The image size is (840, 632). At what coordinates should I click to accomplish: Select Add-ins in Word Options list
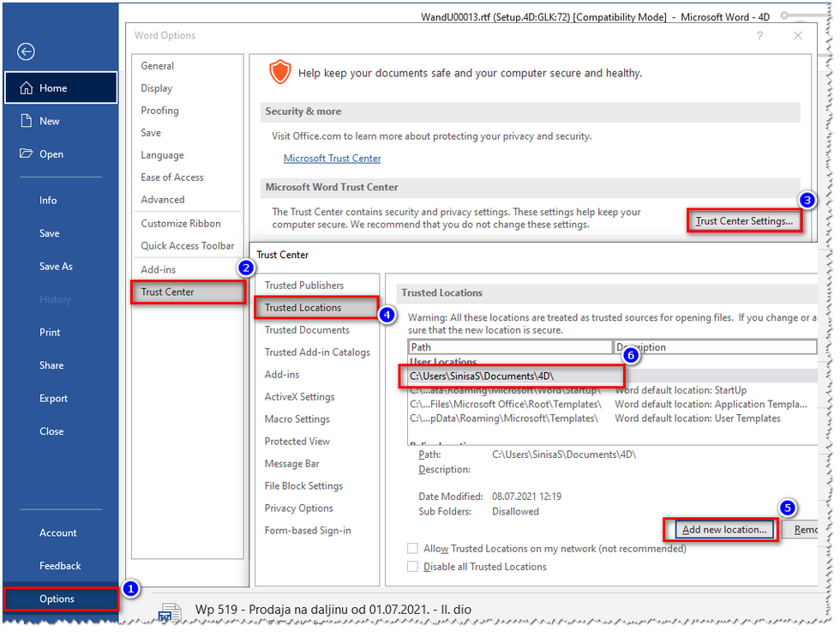(x=158, y=269)
